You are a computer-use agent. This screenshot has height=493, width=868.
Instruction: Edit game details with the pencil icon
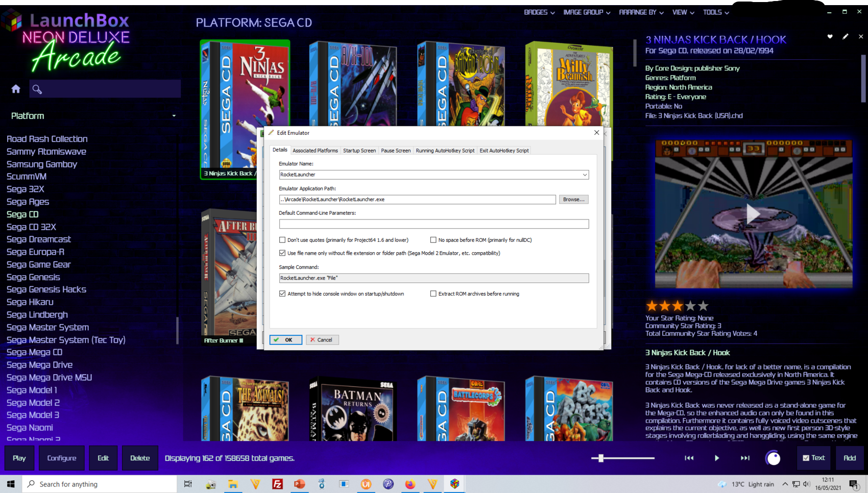846,37
